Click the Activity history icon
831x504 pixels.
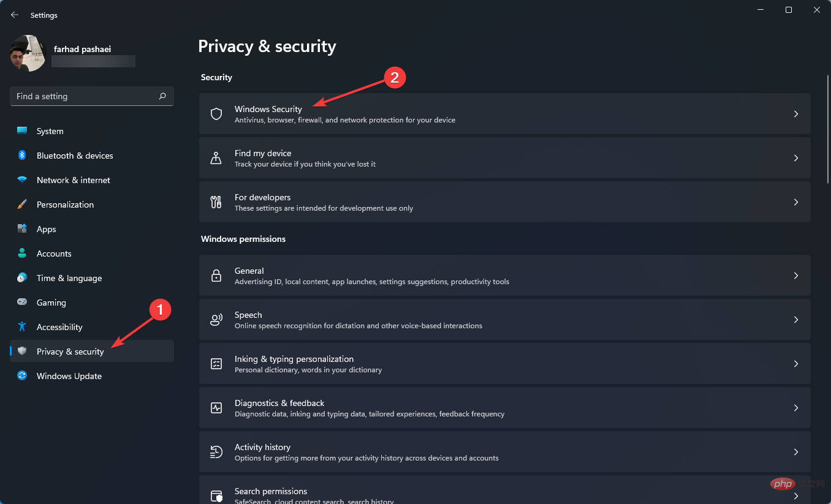pyautogui.click(x=216, y=452)
